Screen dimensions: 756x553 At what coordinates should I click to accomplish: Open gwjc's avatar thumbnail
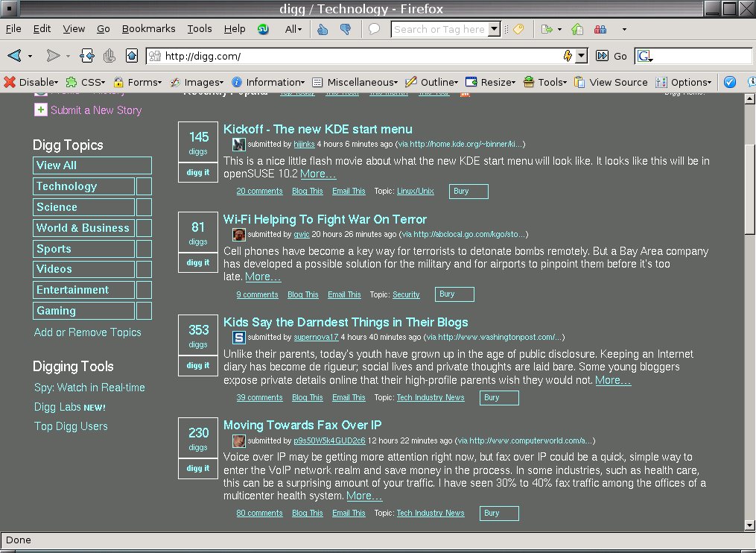238,235
